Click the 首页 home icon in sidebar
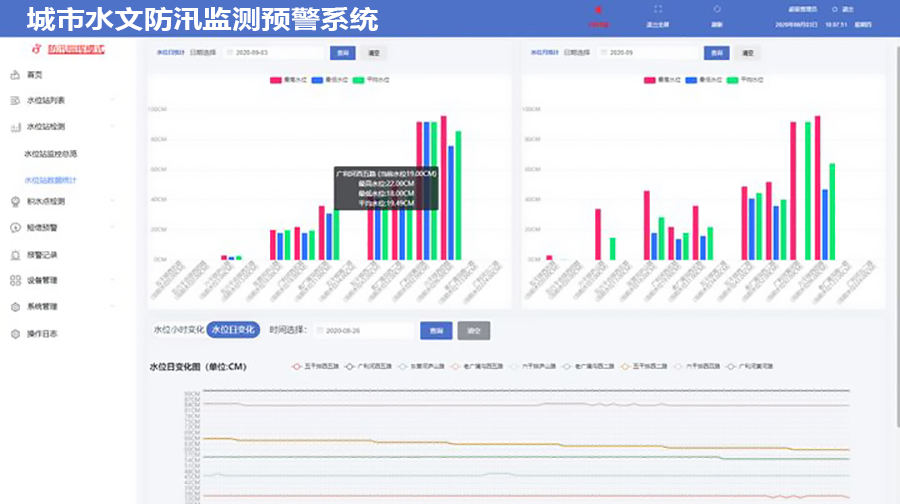Viewport: 900px width, 504px height. tap(14, 75)
